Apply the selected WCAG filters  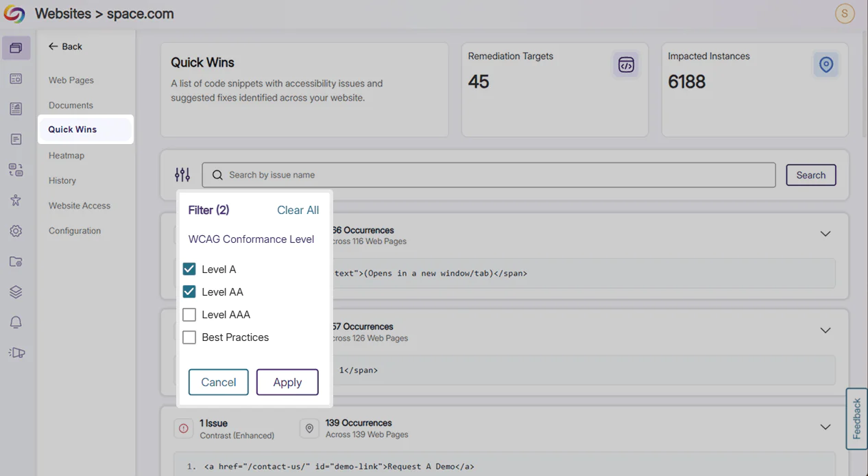[287, 382]
